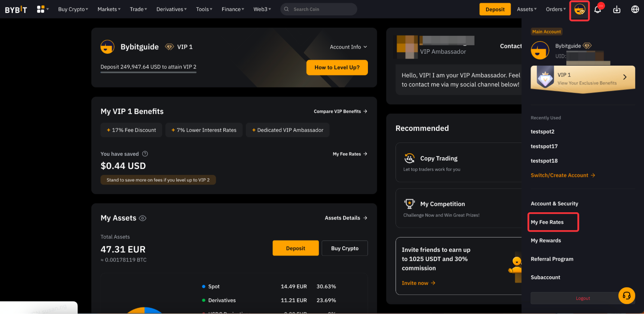Expand the Account Info dropdown
The width and height of the screenshot is (644, 314).
click(x=348, y=47)
